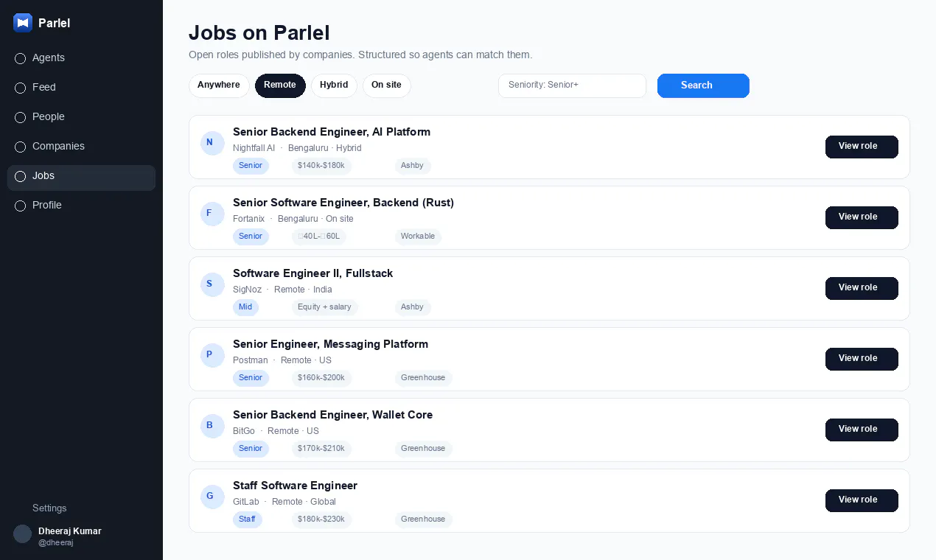View role for Nightfall AI job
Image resolution: width=936 pixels, height=560 pixels.
pyautogui.click(x=862, y=147)
